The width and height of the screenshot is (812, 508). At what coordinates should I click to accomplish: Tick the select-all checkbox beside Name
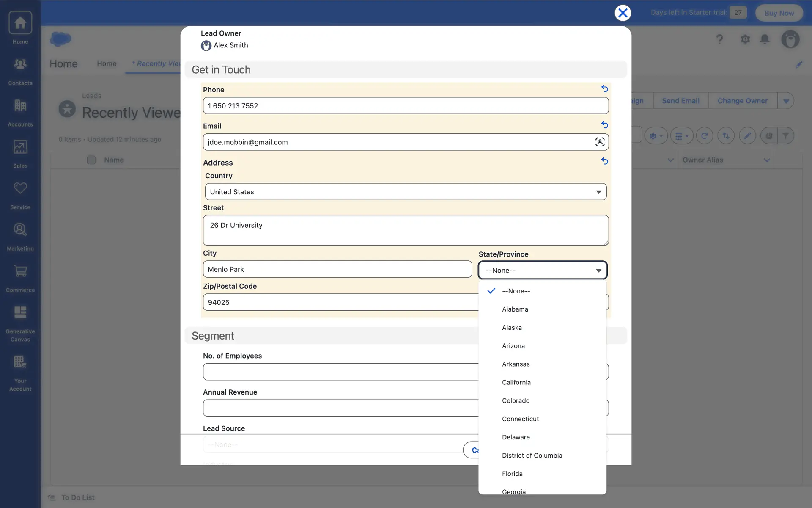pos(91,160)
